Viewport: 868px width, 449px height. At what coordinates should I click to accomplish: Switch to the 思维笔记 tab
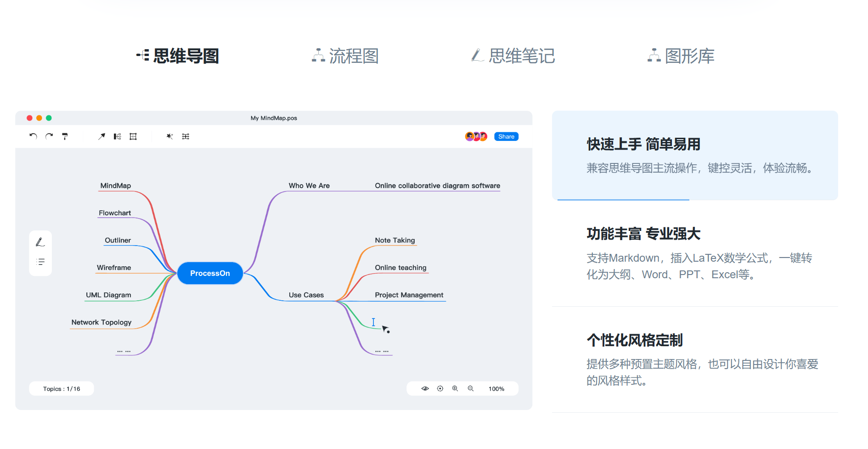(513, 56)
